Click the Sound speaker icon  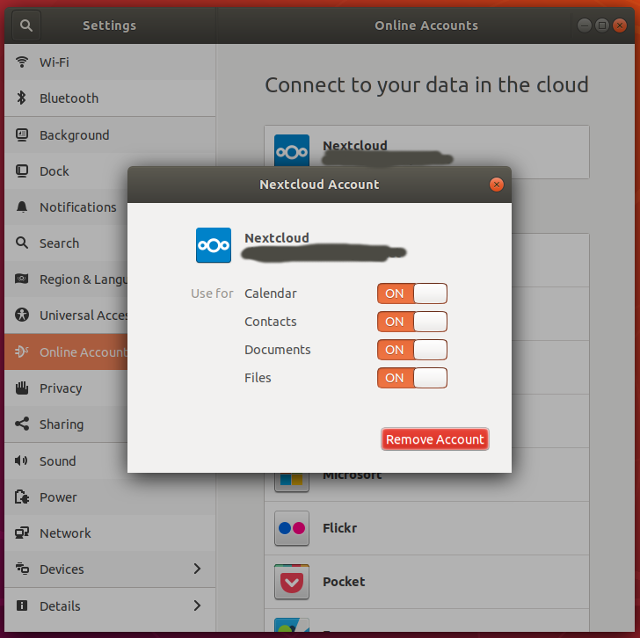[x=22, y=461]
